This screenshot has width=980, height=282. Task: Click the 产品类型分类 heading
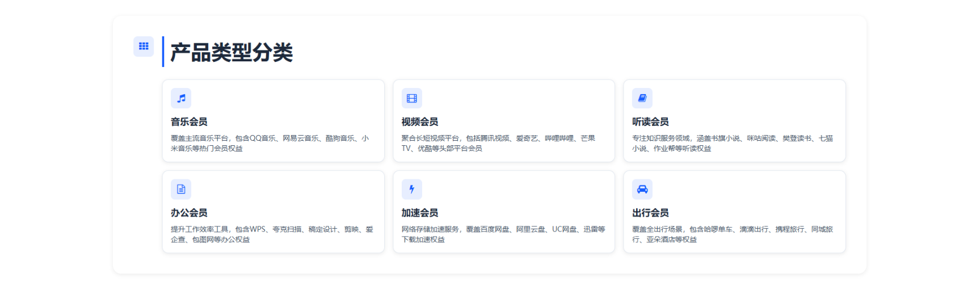click(x=232, y=52)
